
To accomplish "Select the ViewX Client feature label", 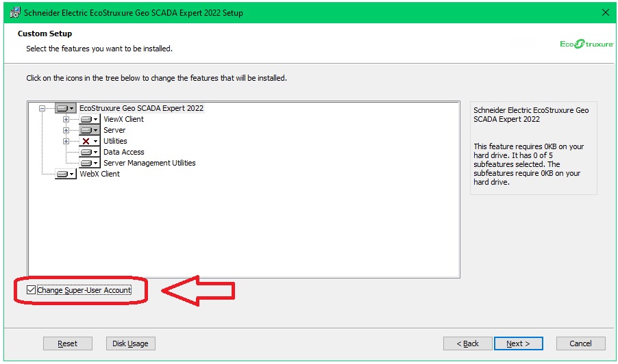I will click(x=124, y=119).
